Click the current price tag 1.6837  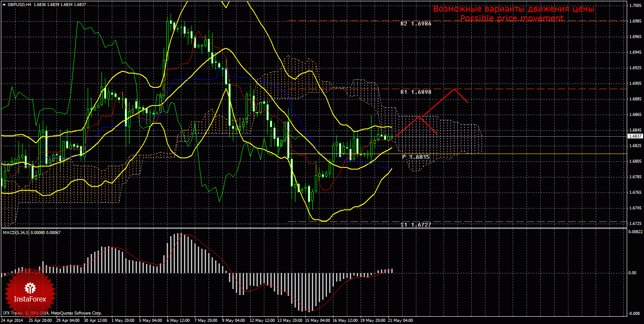pos(635,136)
